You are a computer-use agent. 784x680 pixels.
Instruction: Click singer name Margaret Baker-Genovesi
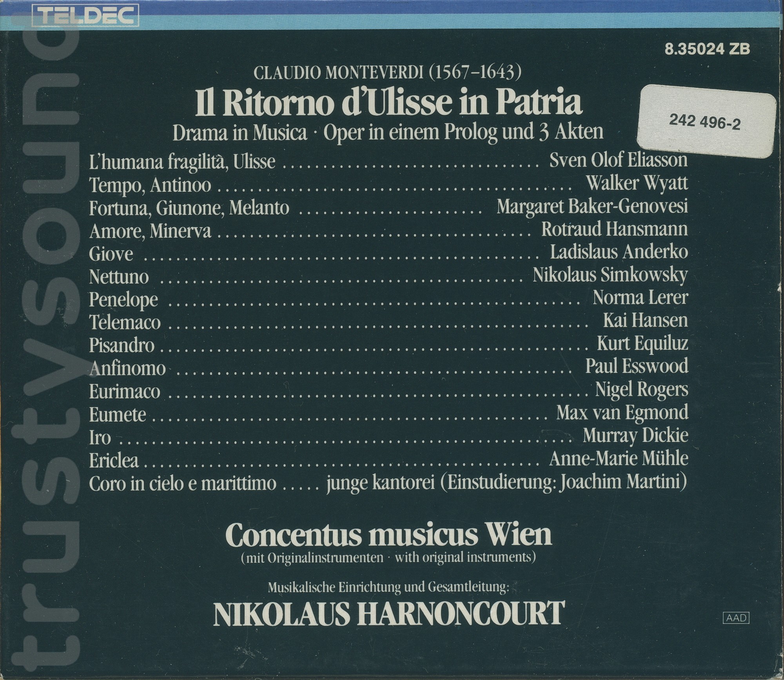click(592, 206)
